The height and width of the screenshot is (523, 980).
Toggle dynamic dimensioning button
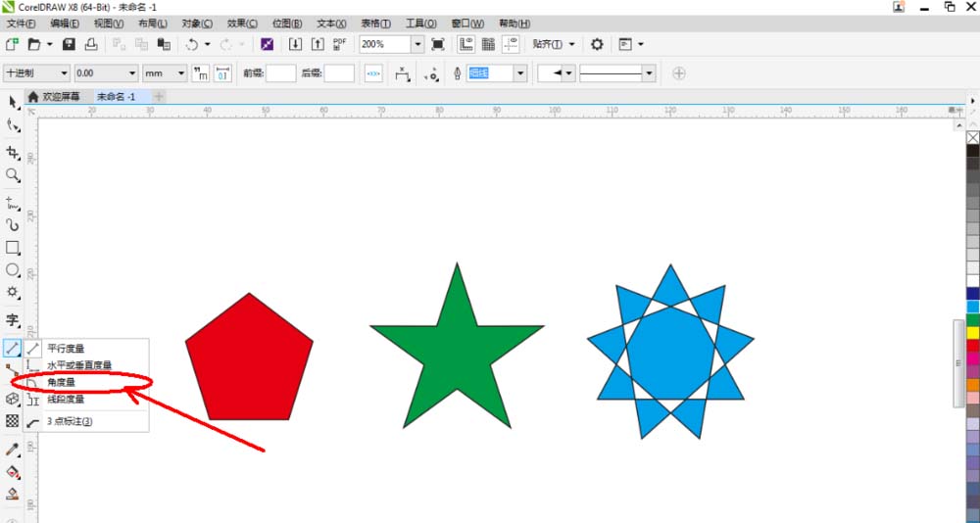coord(373,73)
